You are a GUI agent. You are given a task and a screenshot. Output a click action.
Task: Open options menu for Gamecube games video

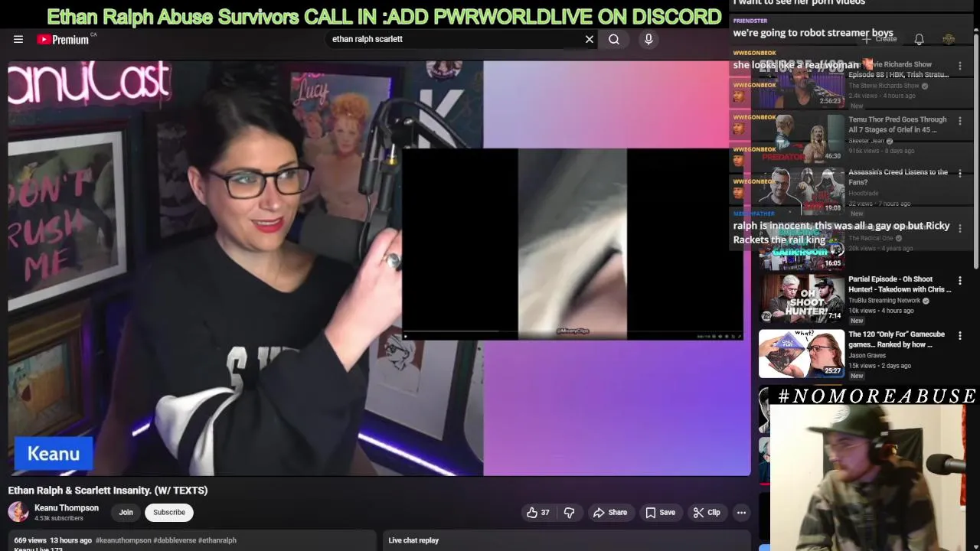(960, 335)
